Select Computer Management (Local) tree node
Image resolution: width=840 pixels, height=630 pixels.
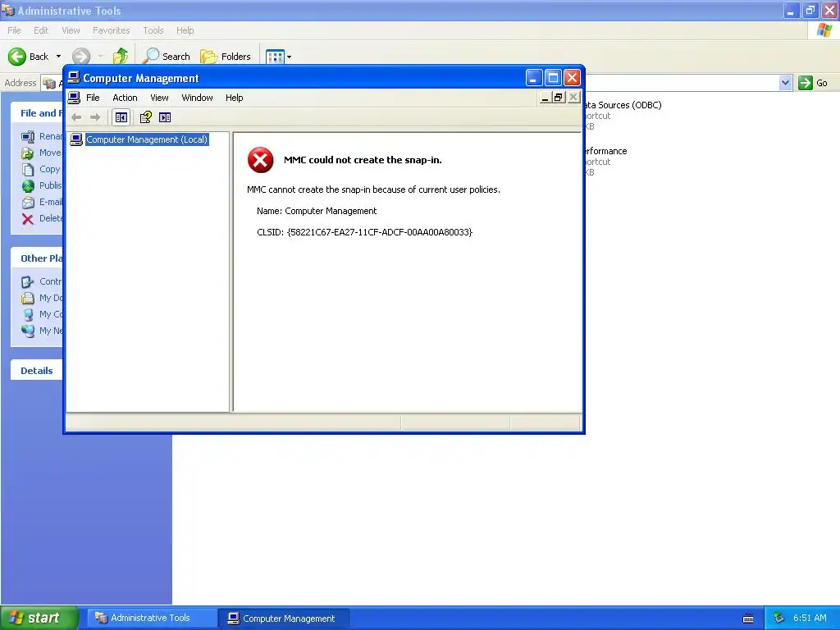146,139
